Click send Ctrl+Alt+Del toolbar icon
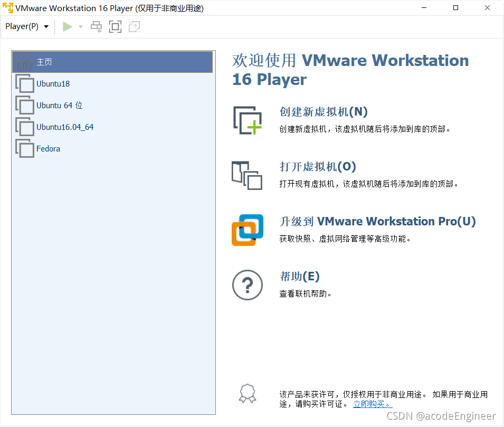504x427 pixels. pos(96,27)
